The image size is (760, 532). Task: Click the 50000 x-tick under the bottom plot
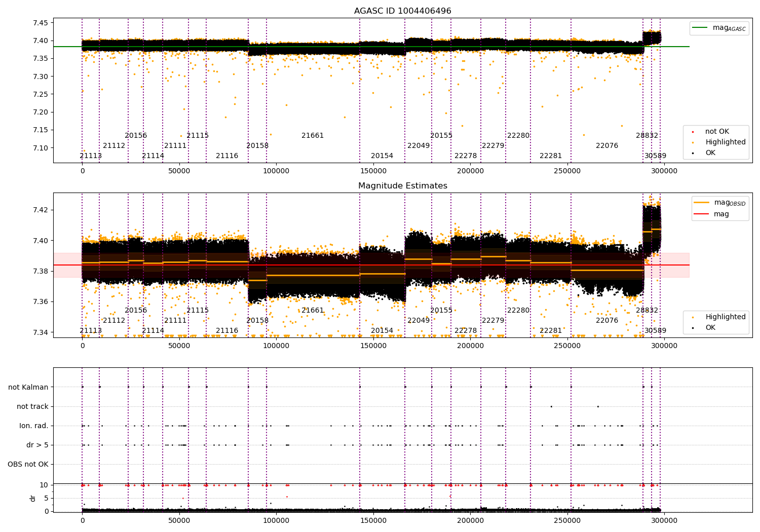click(x=179, y=521)
